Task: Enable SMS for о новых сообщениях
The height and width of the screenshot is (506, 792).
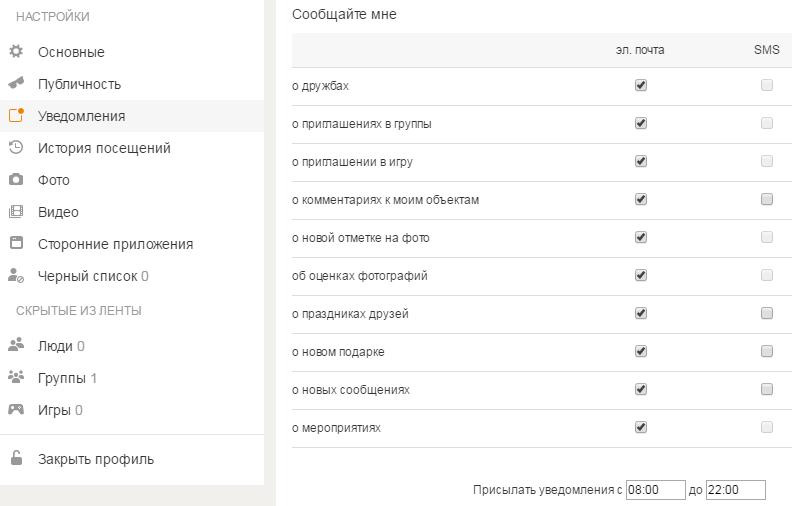Action: (767, 389)
